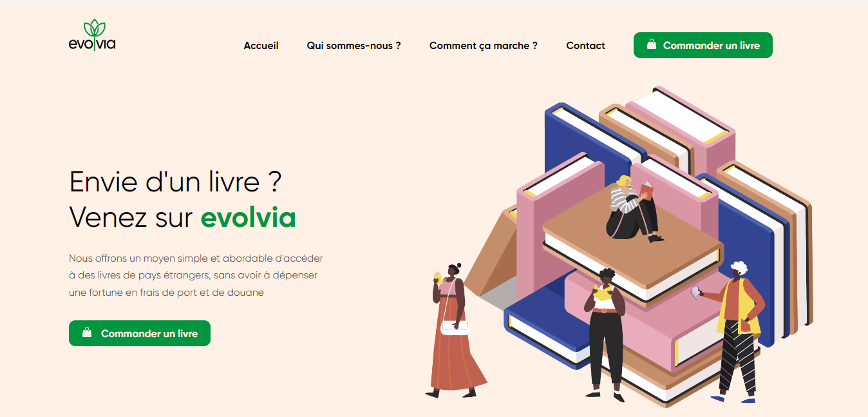Click the white-haired person in yellow vest
The width and height of the screenshot is (868, 417).
pyautogui.click(x=736, y=331)
